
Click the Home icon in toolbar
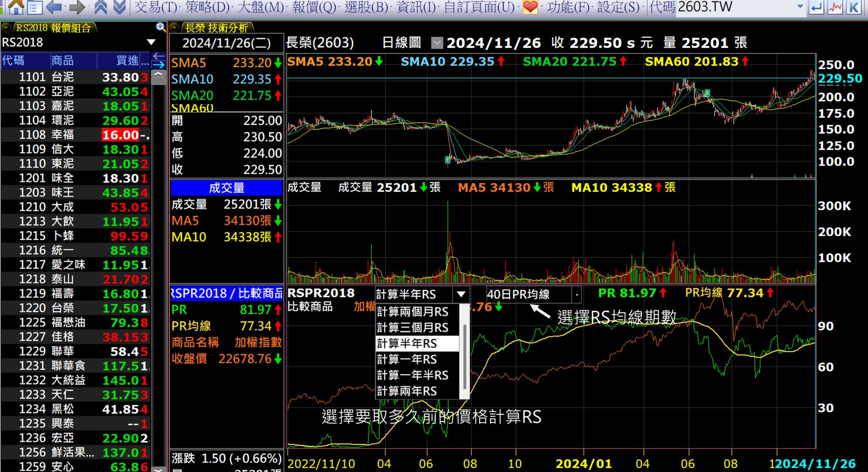[x=16, y=7]
